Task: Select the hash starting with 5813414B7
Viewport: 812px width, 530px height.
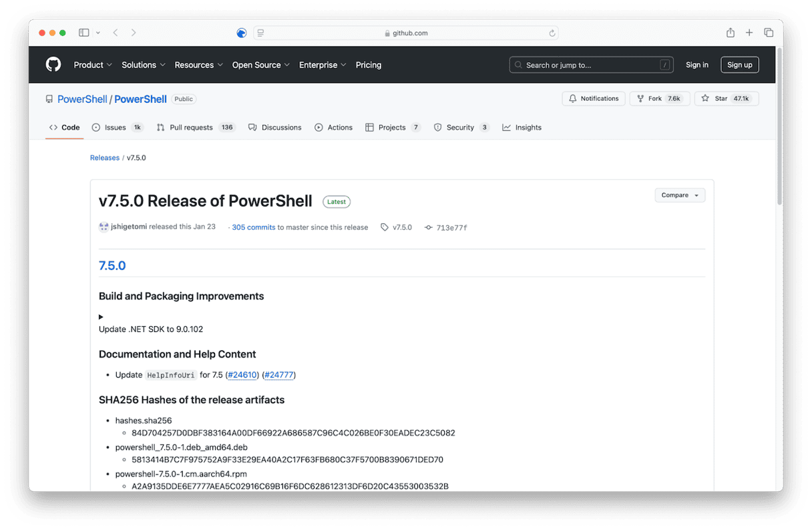Action: (288, 460)
